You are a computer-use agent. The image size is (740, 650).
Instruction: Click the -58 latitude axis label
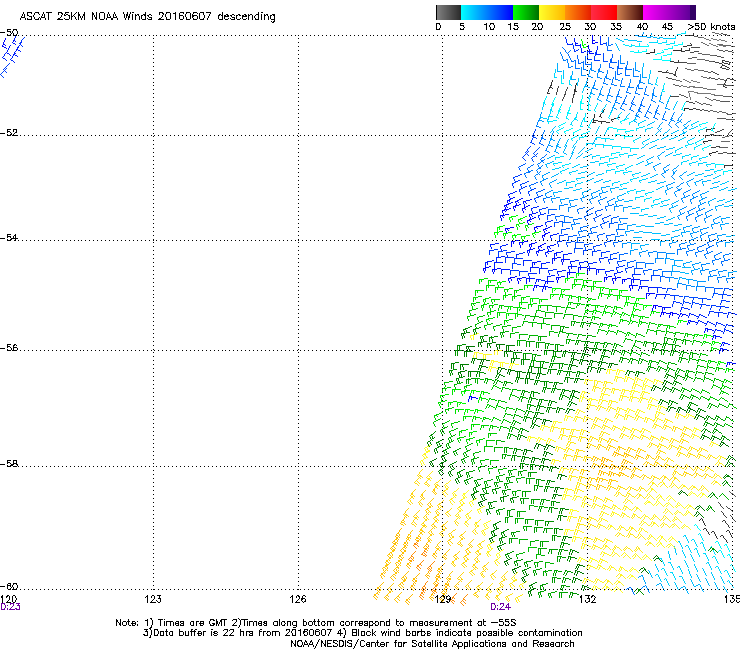tap(9, 464)
